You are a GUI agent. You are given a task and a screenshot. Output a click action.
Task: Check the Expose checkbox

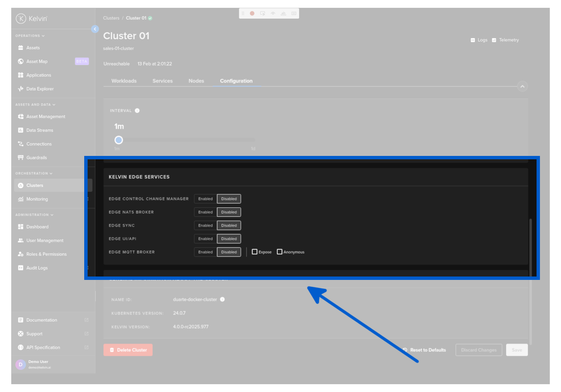coord(255,252)
